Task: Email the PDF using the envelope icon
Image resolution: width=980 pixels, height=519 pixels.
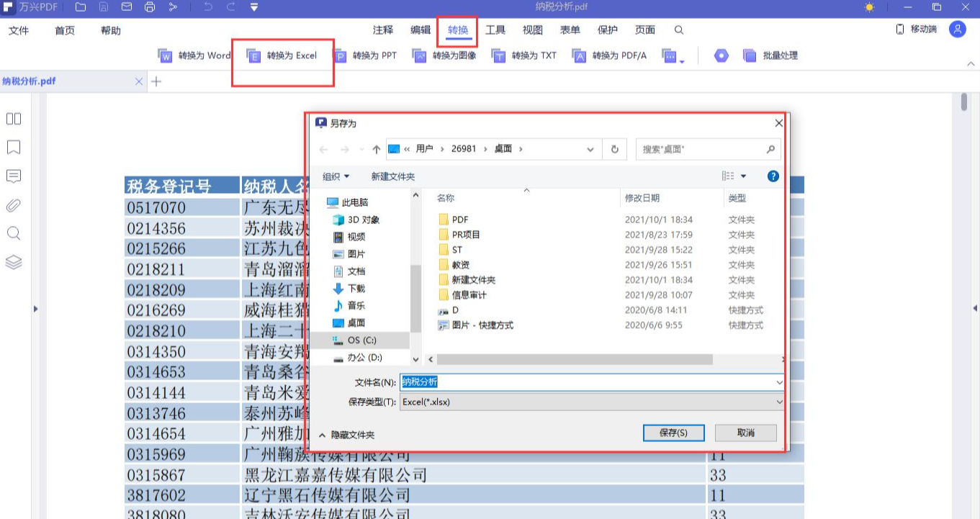Action: (127, 7)
